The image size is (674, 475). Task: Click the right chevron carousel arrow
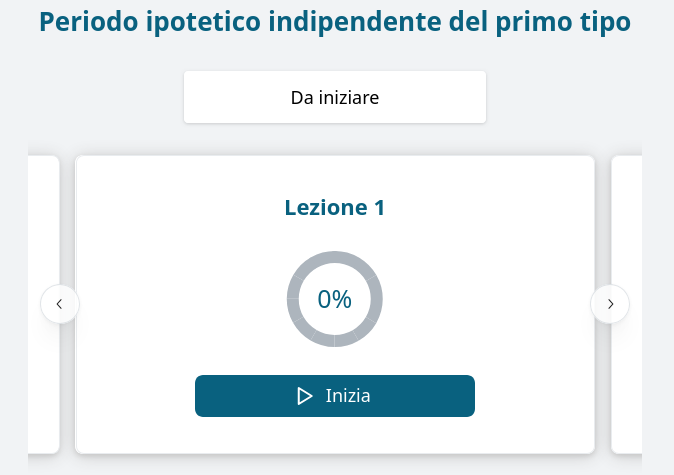(610, 304)
